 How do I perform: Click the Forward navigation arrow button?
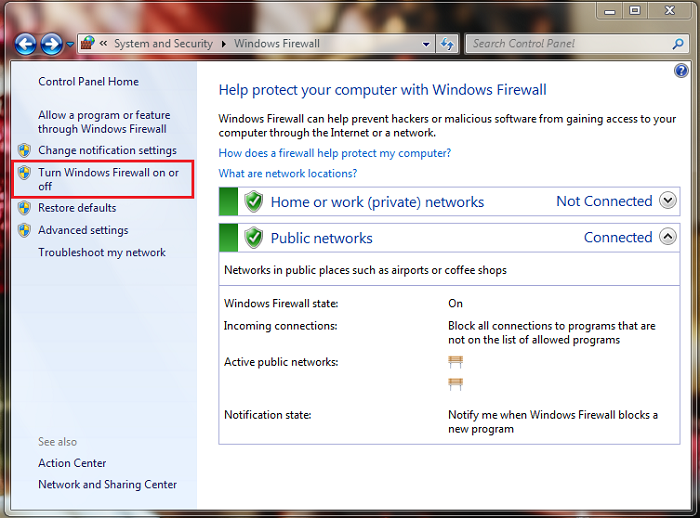pyautogui.click(x=52, y=44)
